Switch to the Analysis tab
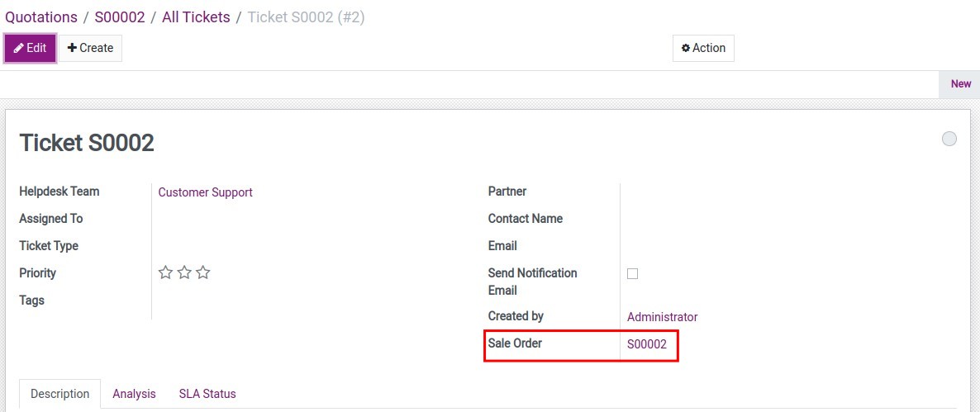The height and width of the screenshot is (412, 980). [x=134, y=394]
